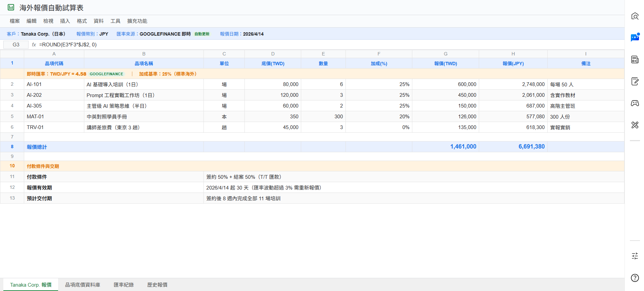Select JPY quote cell 618,300
This screenshot has height=291, width=644.
click(513, 127)
